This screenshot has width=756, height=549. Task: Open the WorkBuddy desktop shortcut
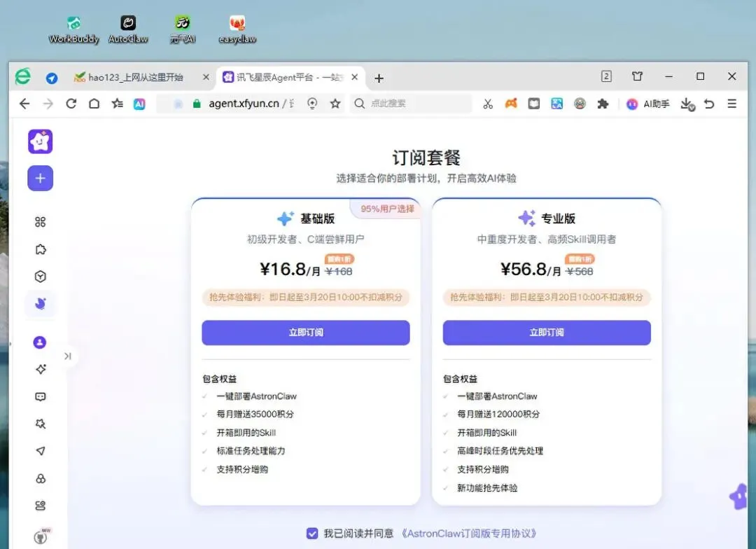[x=73, y=30]
